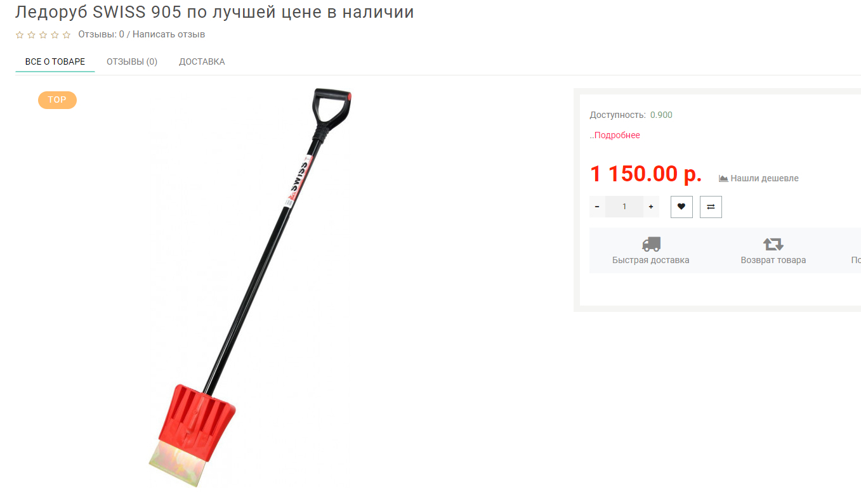Click the orange TOP badge
Image resolution: width=861 pixels, height=504 pixels.
(57, 100)
